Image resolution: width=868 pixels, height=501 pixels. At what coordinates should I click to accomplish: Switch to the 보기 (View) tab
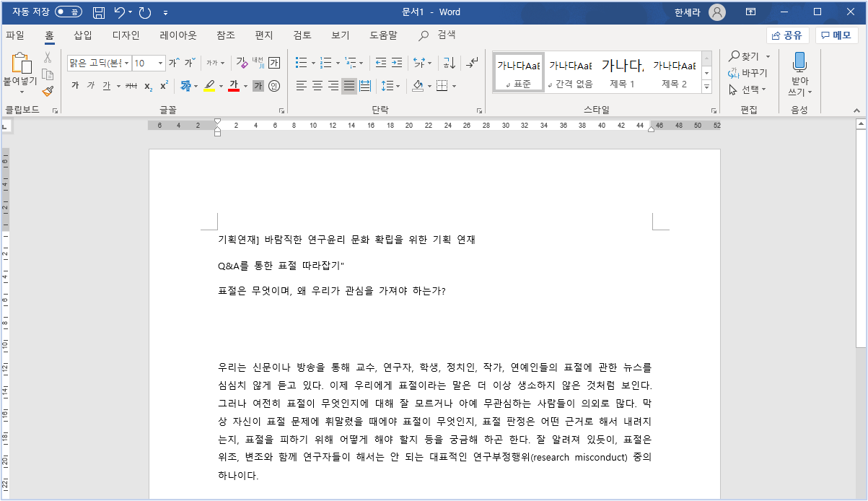pos(341,35)
